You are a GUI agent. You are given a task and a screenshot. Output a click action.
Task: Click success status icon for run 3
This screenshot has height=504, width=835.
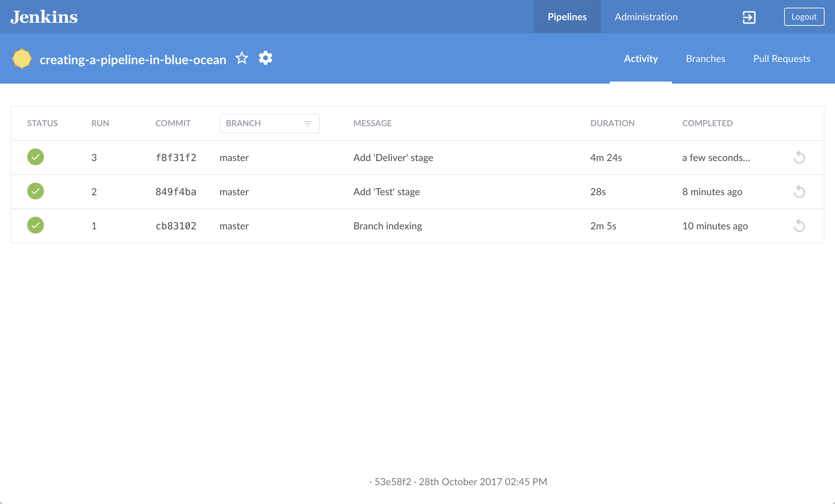(36, 157)
